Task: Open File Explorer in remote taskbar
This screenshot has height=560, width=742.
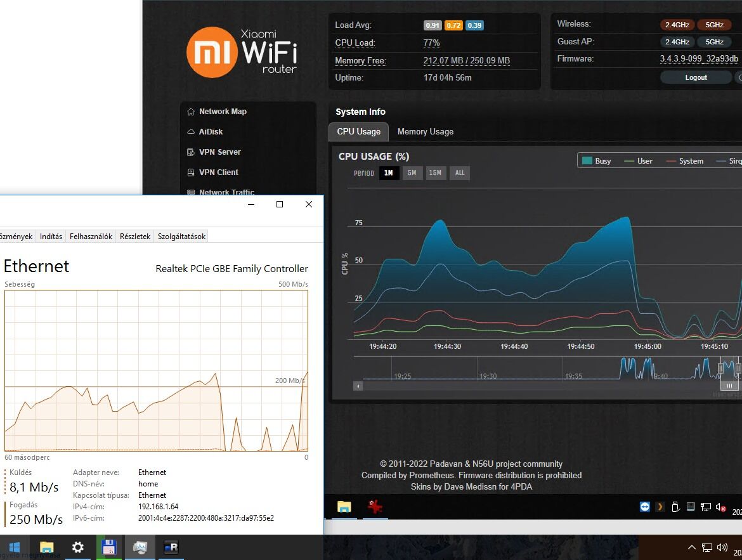Action: point(344,507)
